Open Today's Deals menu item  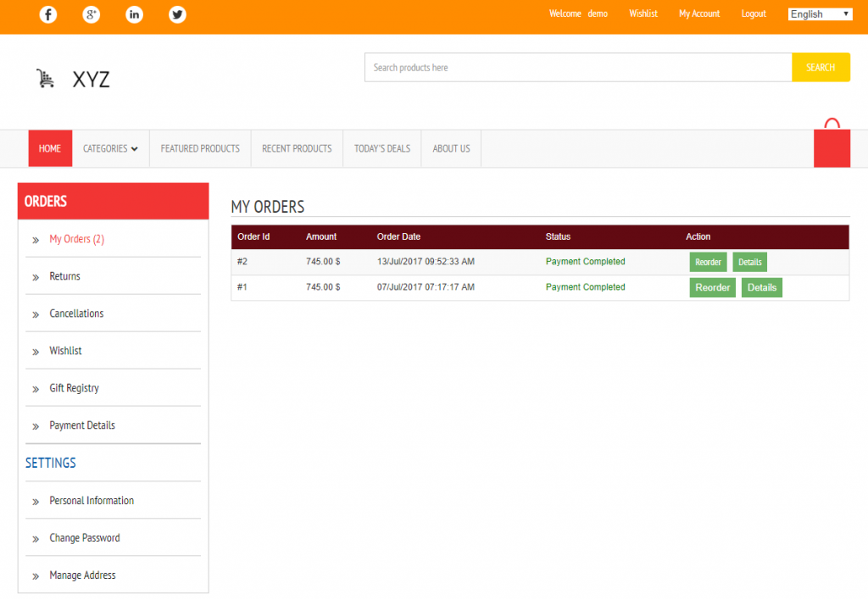[x=382, y=148]
